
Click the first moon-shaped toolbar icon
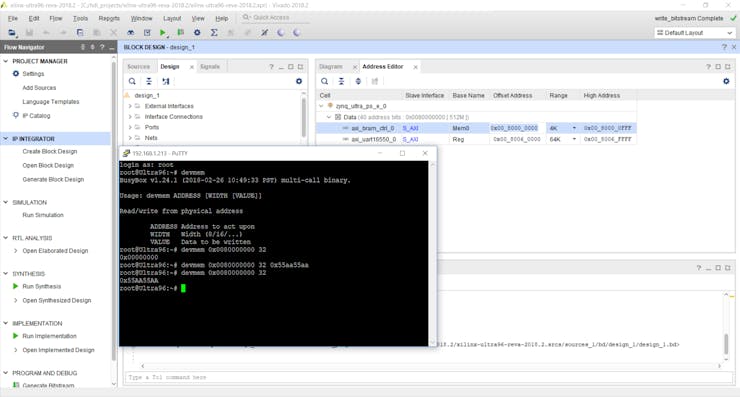click(x=281, y=33)
